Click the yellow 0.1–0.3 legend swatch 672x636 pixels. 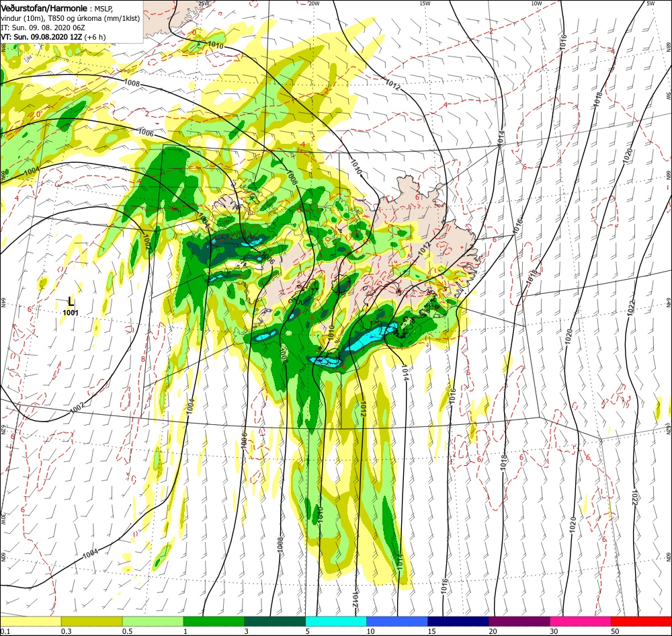(31, 621)
